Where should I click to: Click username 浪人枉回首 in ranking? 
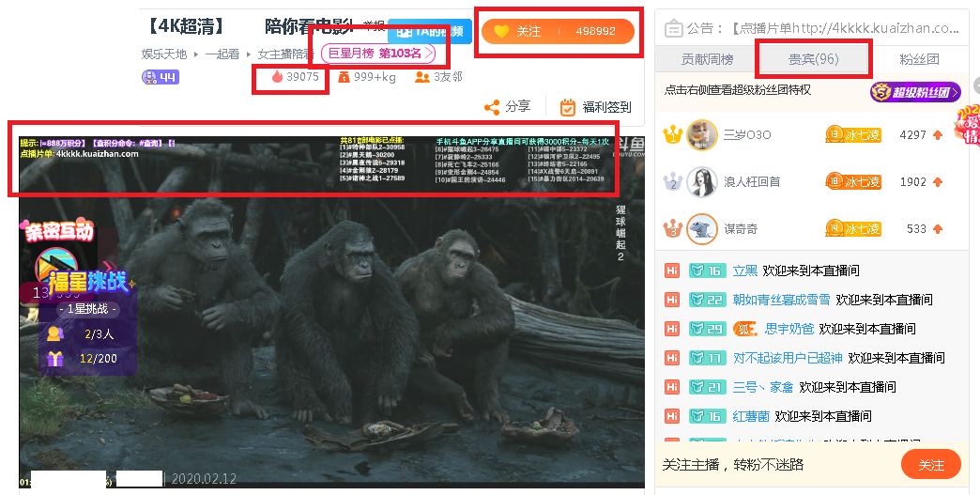[752, 182]
